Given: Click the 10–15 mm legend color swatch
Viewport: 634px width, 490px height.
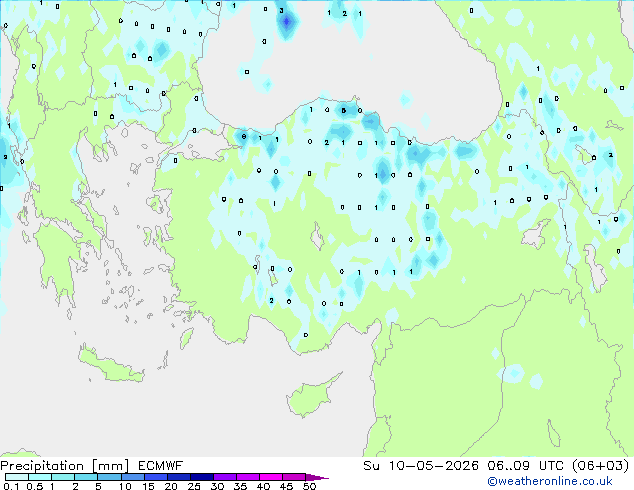Looking at the screenshot, I should (x=132, y=477).
